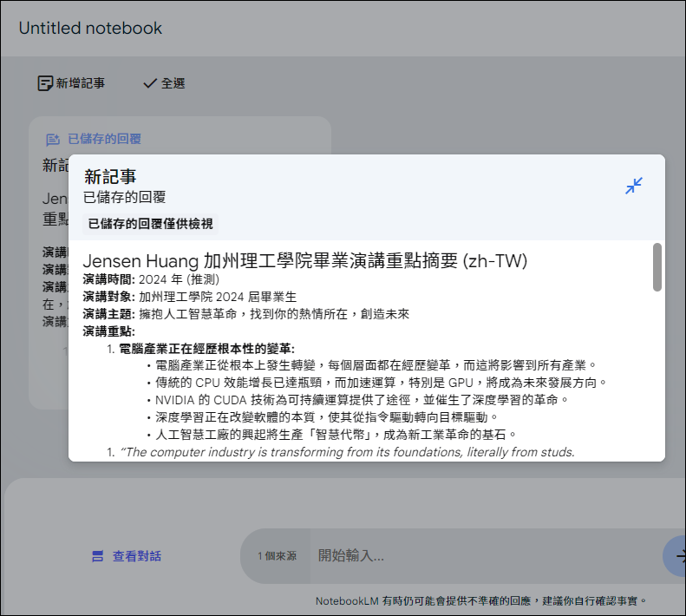Viewport: 686px width, 616px height.
Task: Click the Jensen Huang 加州理工學院 summary title
Action: [x=305, y=261]
